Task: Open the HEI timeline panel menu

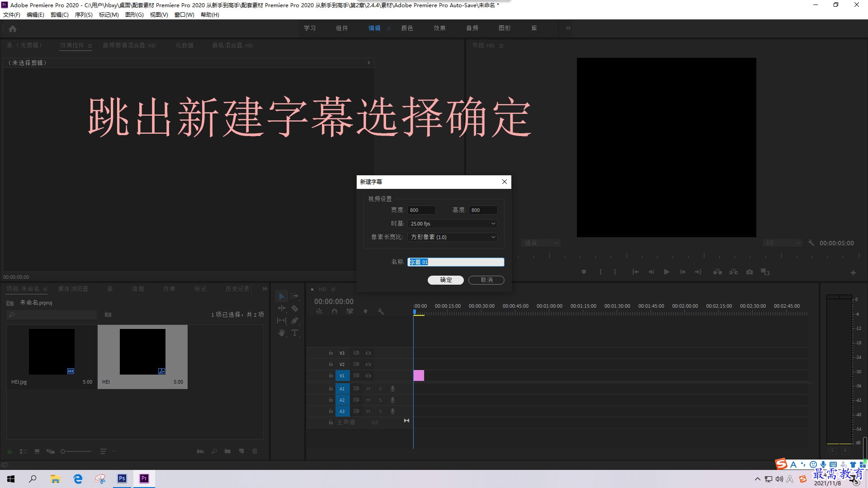Action: pos(333,289)
